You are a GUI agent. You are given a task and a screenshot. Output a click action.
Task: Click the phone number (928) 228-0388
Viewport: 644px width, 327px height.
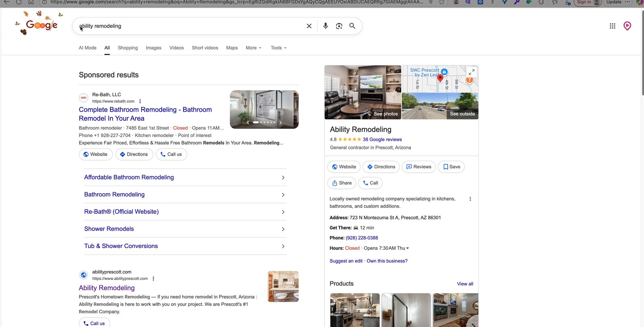pos(362,238)
